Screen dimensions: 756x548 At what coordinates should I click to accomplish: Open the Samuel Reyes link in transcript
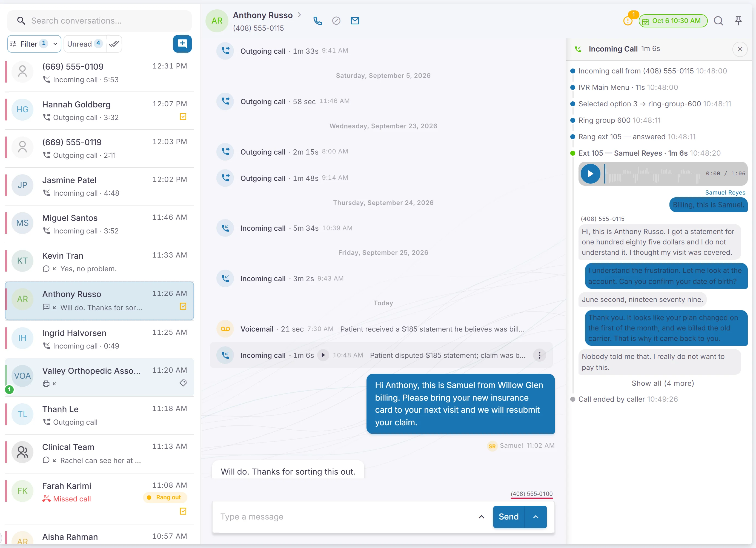tap(725, 192)
